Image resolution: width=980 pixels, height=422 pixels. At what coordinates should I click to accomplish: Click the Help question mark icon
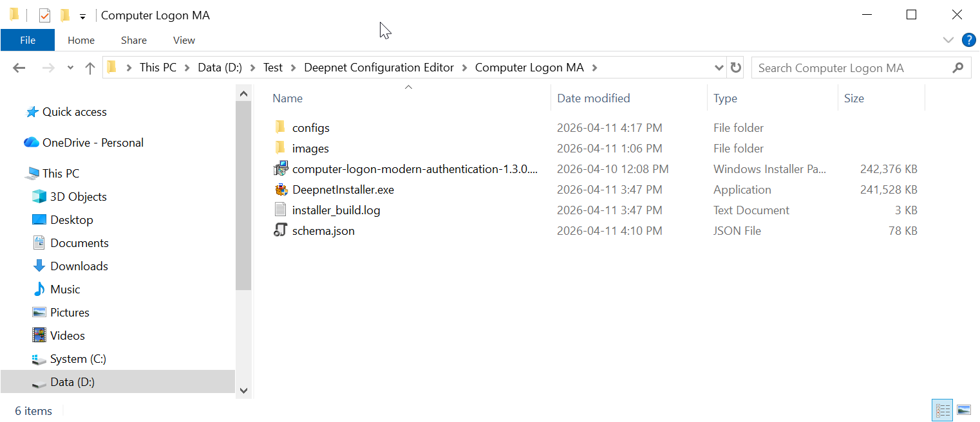968,40
